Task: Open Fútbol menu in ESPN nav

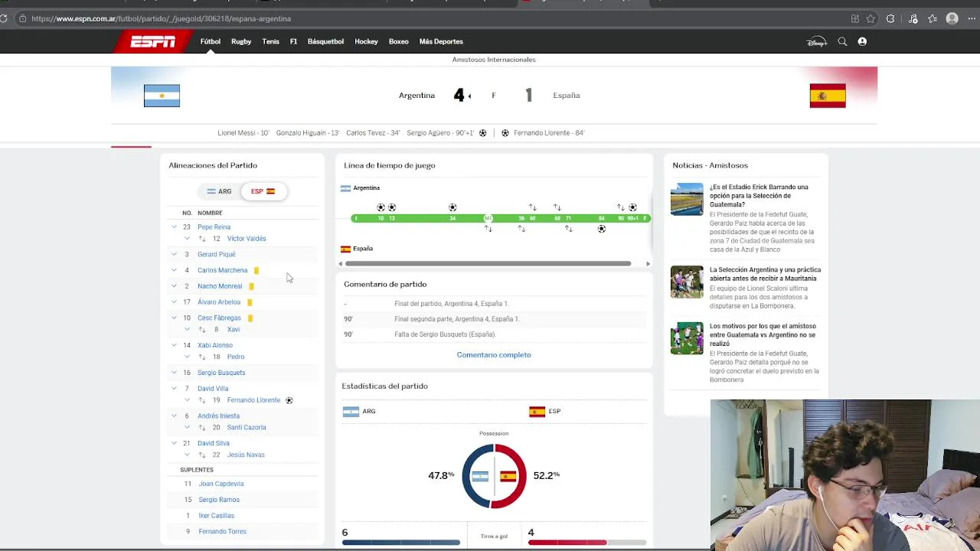Action: (211, 41)
